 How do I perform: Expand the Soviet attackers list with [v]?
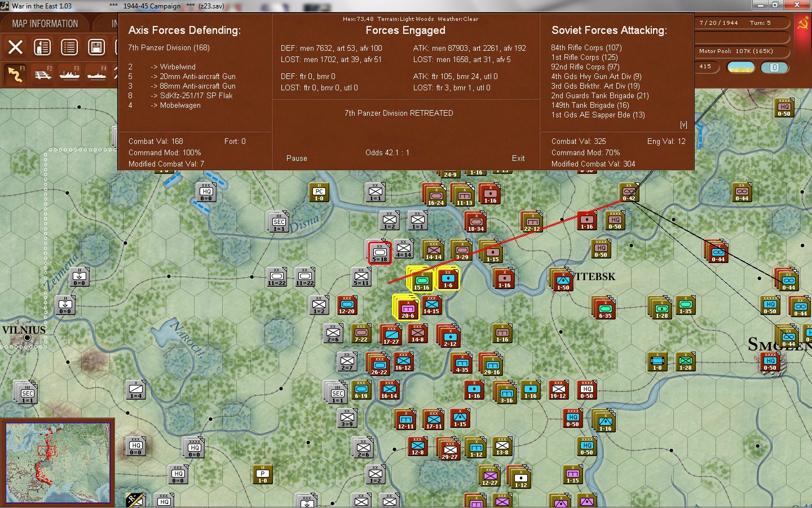(683, 125)
